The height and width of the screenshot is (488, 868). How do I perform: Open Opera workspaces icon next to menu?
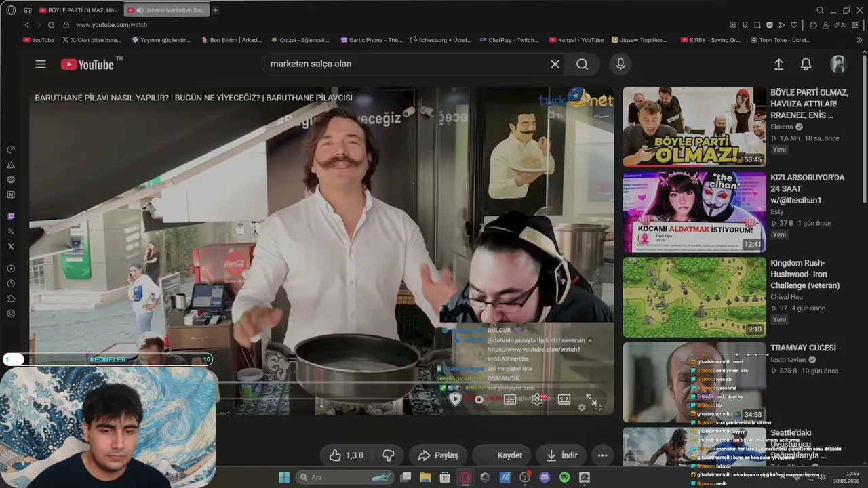click(28, 10)
